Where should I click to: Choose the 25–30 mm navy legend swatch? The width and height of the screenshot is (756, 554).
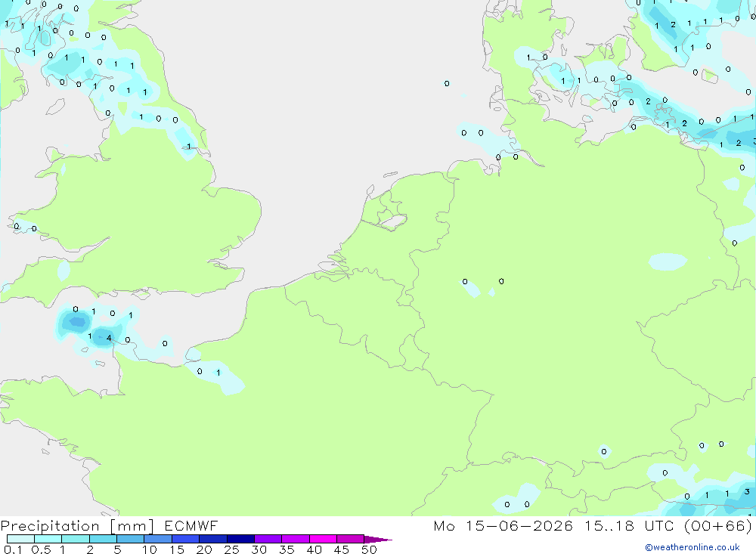[240, 539]
